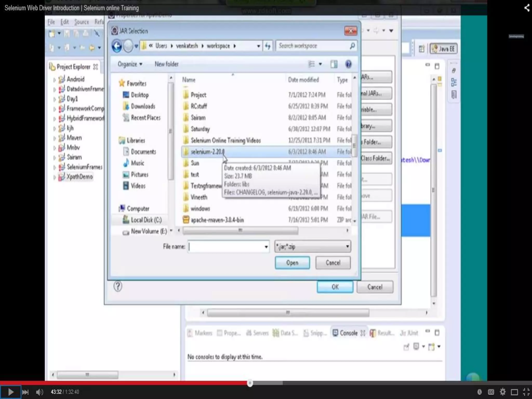
Task: Enter fullscreen video mode
Action: [x=526, y=392]
